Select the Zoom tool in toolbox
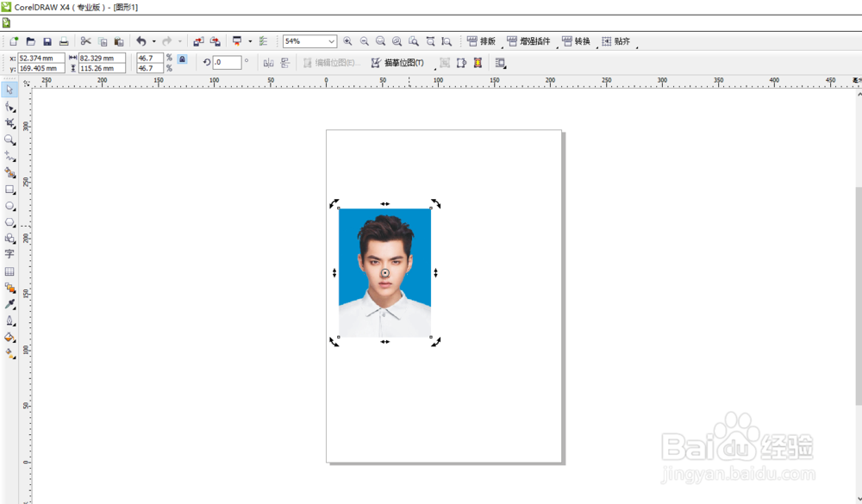The height and width of the screenshot is (504, 862). (x=9, y=140)
